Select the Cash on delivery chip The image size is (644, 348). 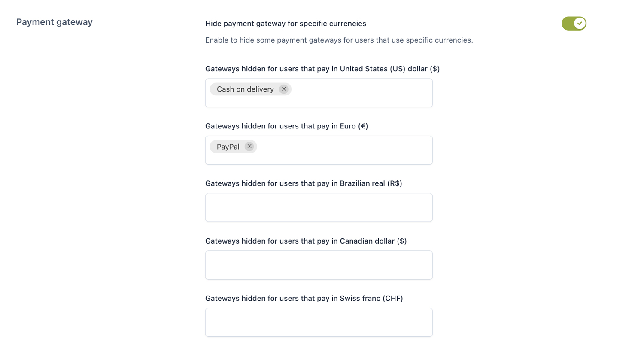[x=245, y=89]
